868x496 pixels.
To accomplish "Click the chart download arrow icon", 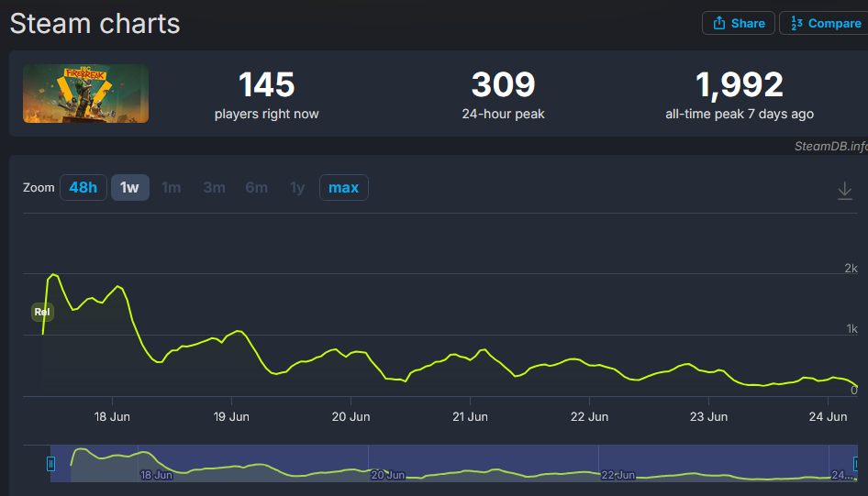I will [x=845, y=191].
